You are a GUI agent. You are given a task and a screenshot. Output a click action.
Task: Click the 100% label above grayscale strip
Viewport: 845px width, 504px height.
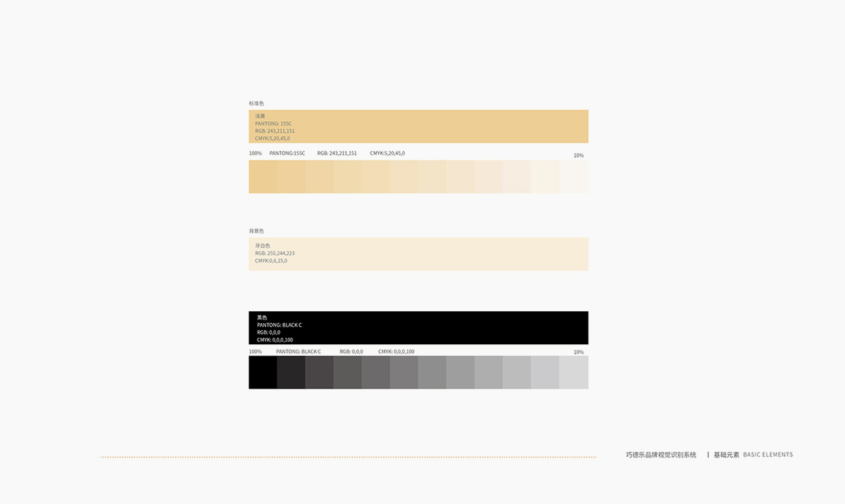(255, 351)
